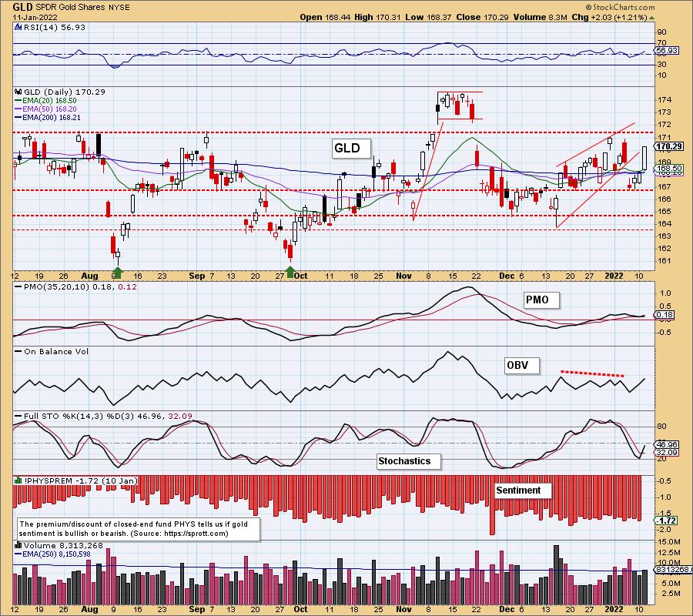The image size is (693, 616).
Task: Click the Volume 8,313,268 legend text
Action: tap(63, 545)
